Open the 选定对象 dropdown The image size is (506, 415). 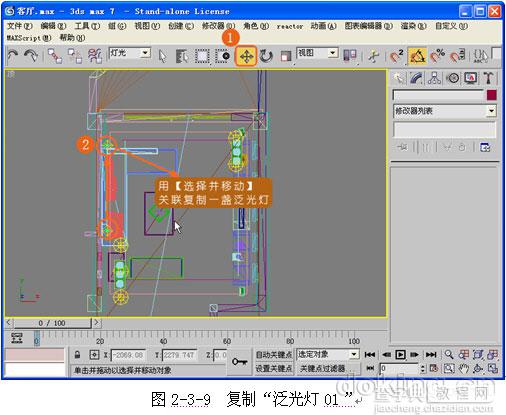click(328, 354)
